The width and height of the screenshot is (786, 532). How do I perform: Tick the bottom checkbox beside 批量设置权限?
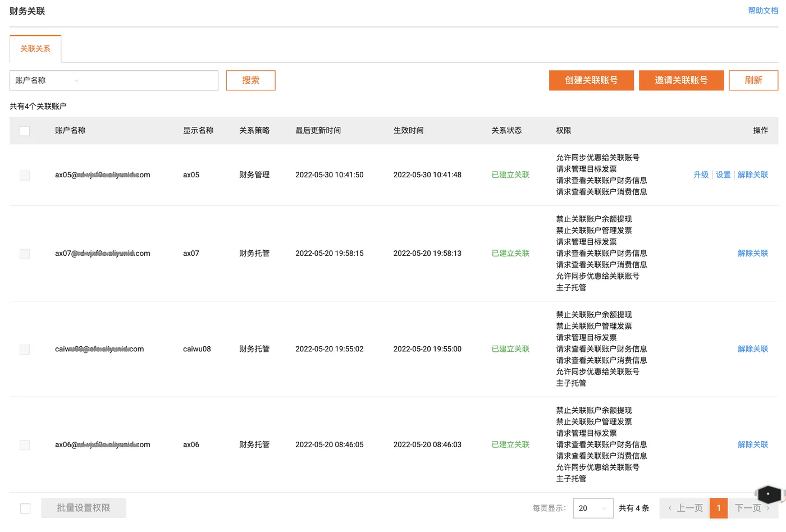(25, 508)
